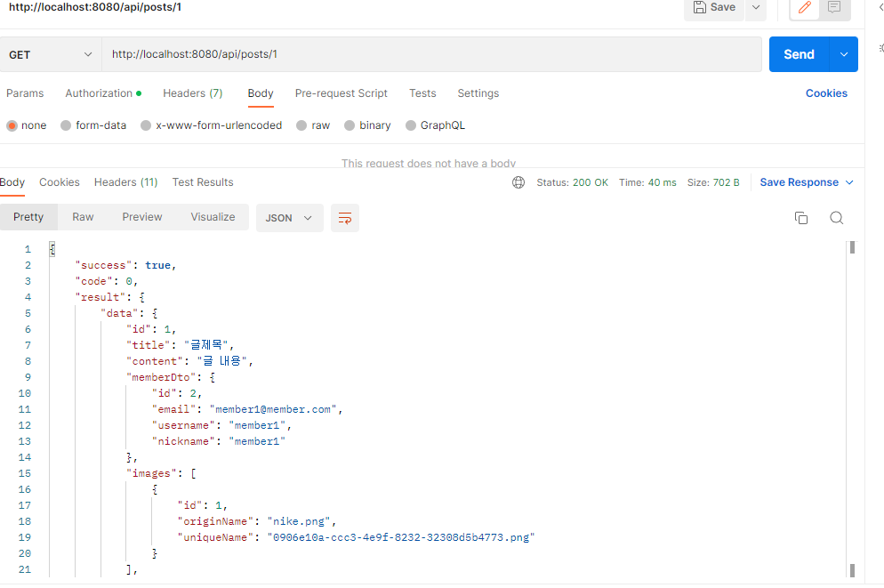
Task: Click line number 21 in gutter
Action: [x=24, y=569]
